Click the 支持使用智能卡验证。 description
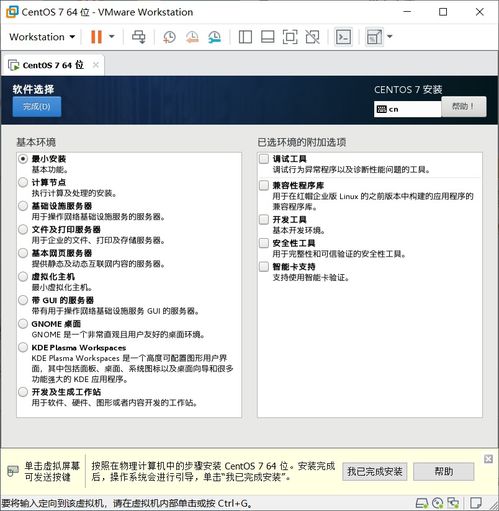Image resolution: width=499 pixels, height=511 pixels. pyautogui.click(x=311, y=277)
